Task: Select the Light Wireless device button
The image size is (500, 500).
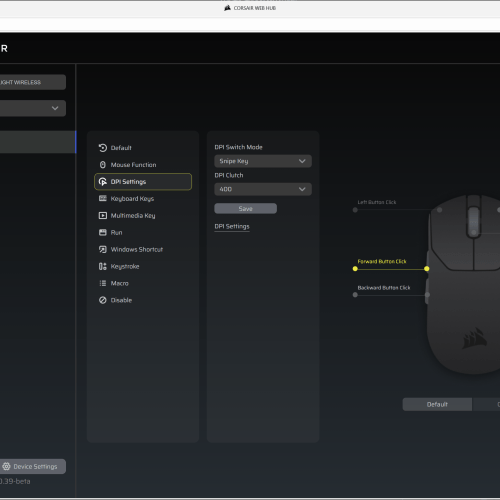Action: click(32, 82)
